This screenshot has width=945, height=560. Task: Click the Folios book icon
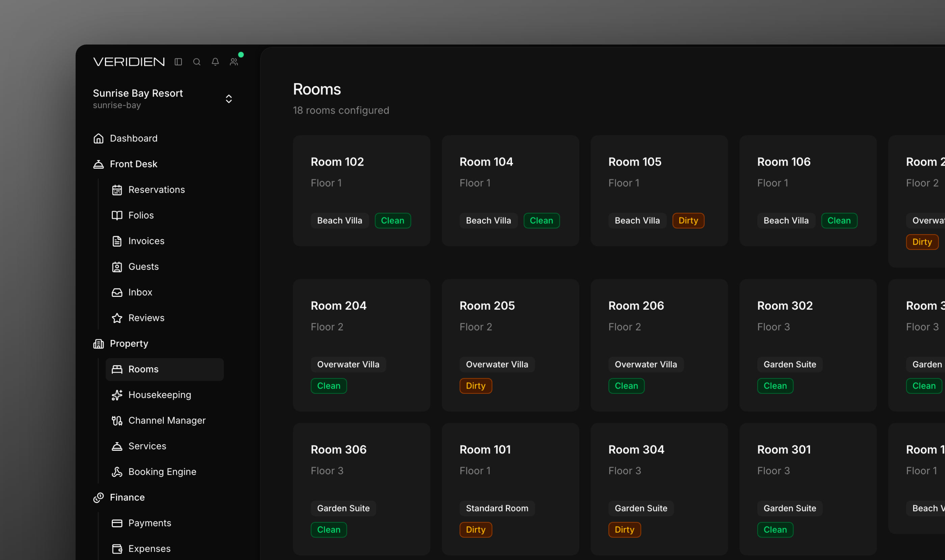click(117, 216)
